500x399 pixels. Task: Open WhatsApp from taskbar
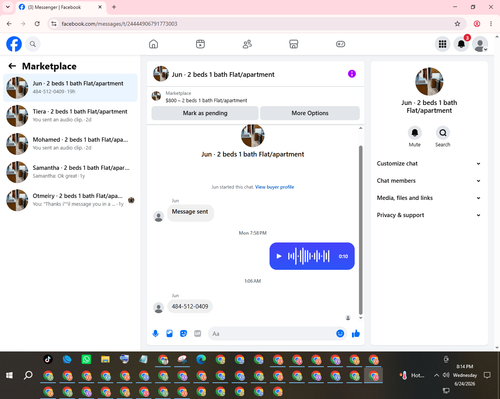pyautogui.click(x=86, y=359)
